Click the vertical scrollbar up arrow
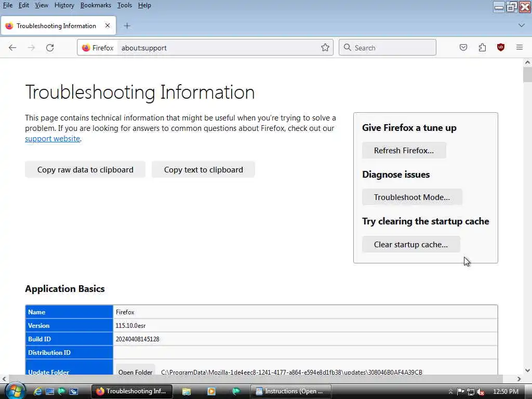Screen dimensions: 532x399 pyautogui.click(x=527, y=62)
